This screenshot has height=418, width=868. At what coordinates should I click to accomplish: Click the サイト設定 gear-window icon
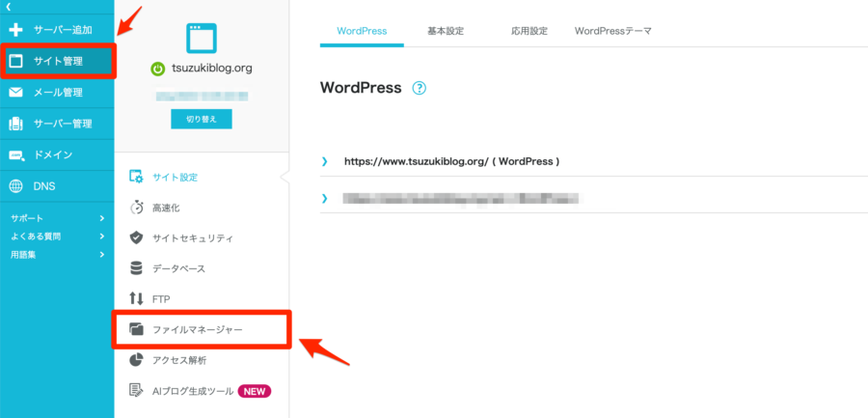point(136,178)
